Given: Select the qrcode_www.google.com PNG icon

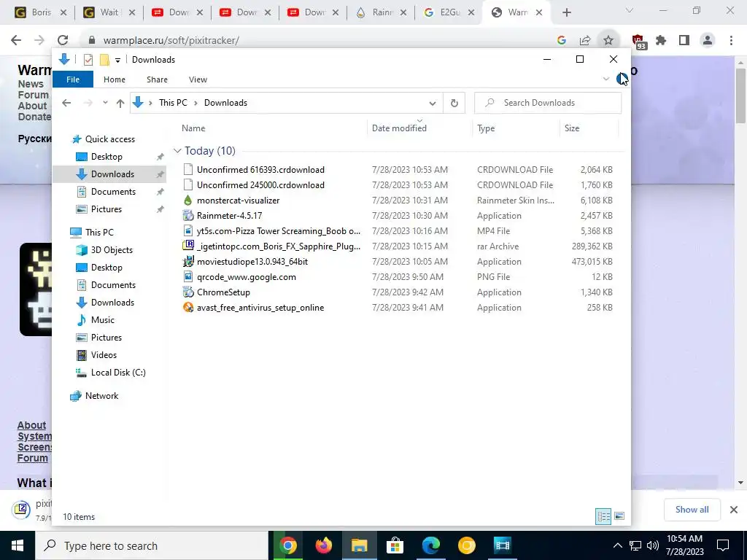Looking at the screenshot, I should 188,276.
